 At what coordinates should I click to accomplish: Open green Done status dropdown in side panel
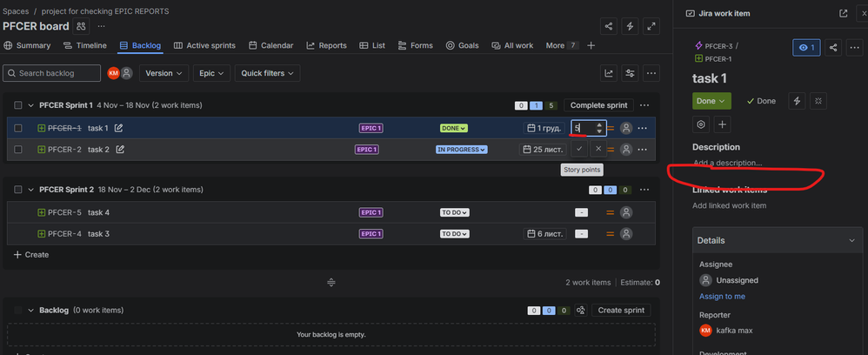click(x=711, y=101)
